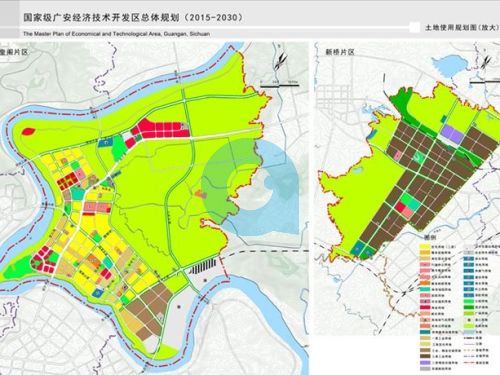
Task: Pick the yellow swatch at the legend's top
Action: pyautogui.click(x=425, y=247)
